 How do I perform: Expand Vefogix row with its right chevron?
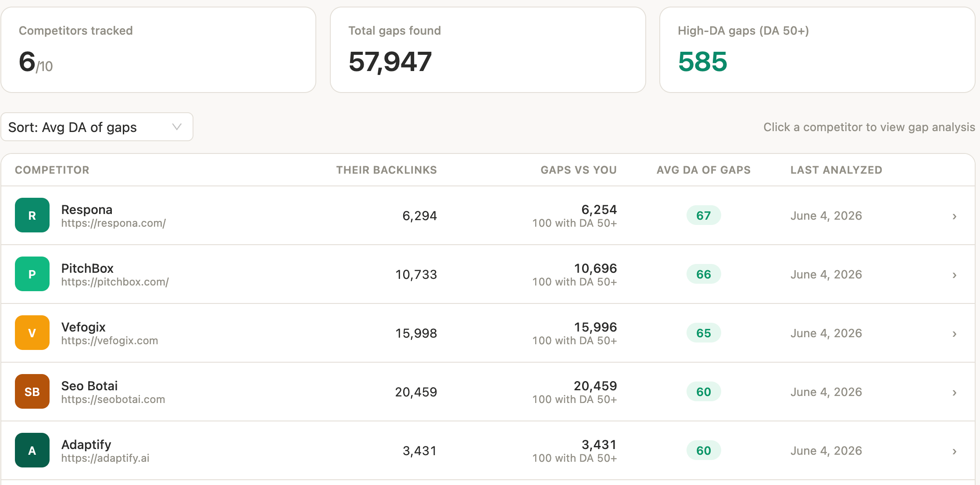click(954, 334)
